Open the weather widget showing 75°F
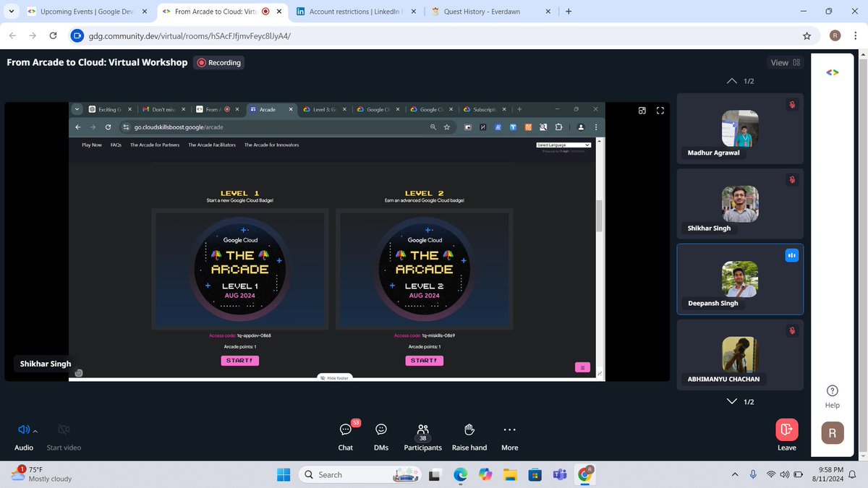The height and width of the screenshot is (488, 868). coord(41,474)
